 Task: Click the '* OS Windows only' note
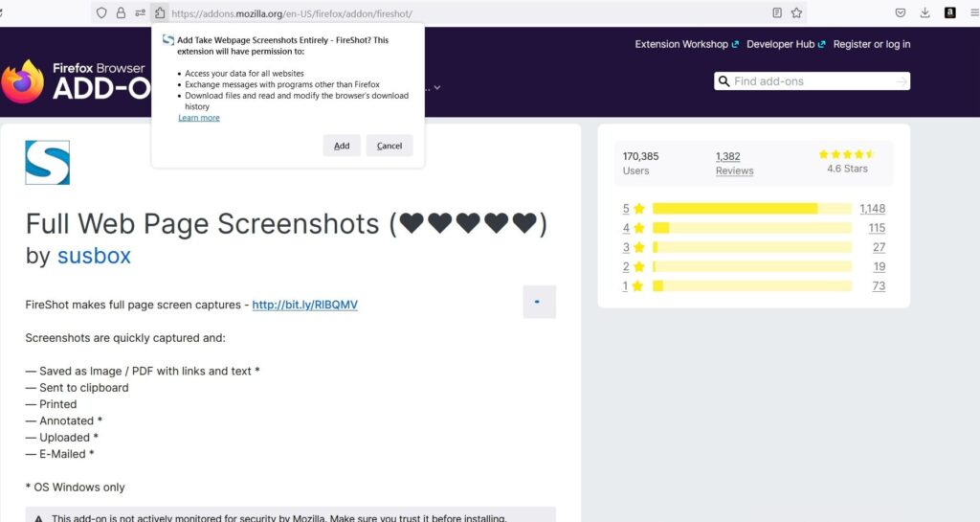75,487
